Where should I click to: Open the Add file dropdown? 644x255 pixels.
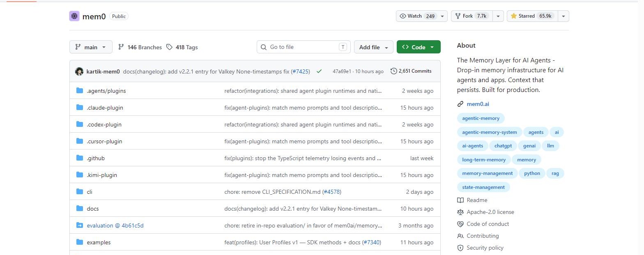pyautogui.click(x=374, y=47)
